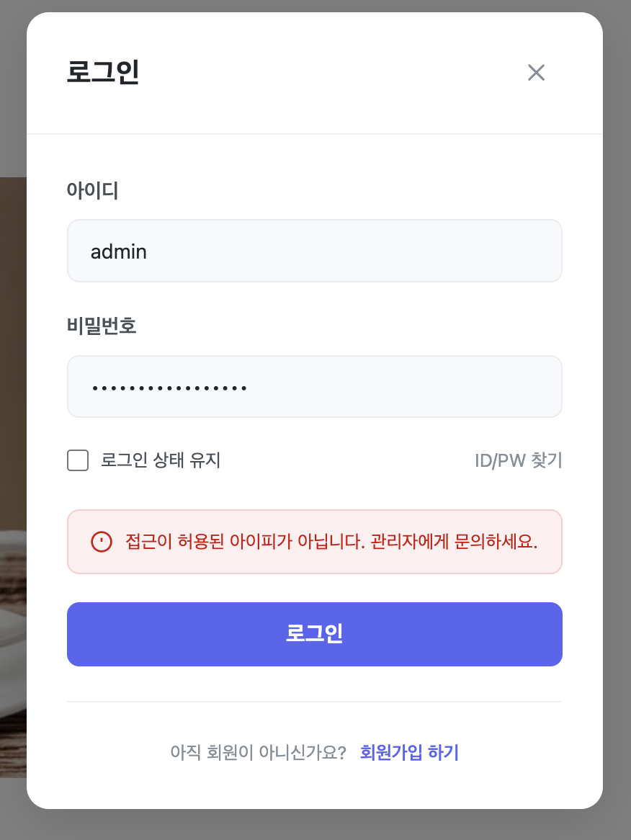This screenshot has width=631, height=840.
Task: Click the 로그인 상태 유지 label text
Action: point(161,460)
